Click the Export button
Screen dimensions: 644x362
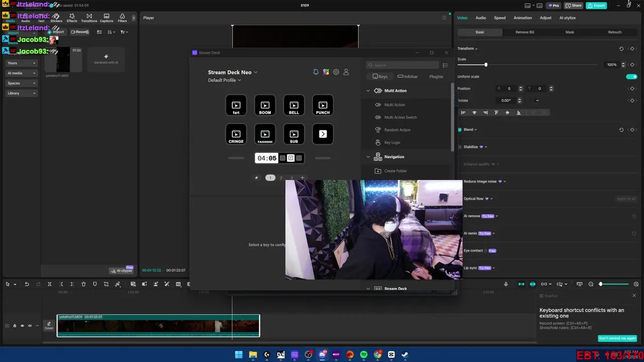click(596, 6)
